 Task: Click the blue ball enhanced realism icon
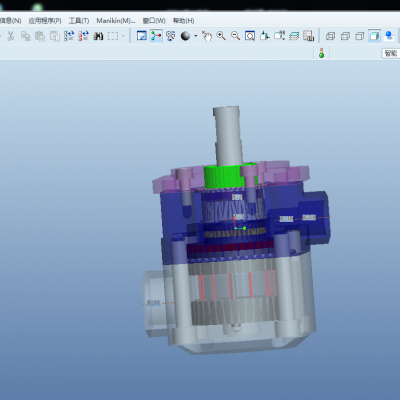point(389,36)
